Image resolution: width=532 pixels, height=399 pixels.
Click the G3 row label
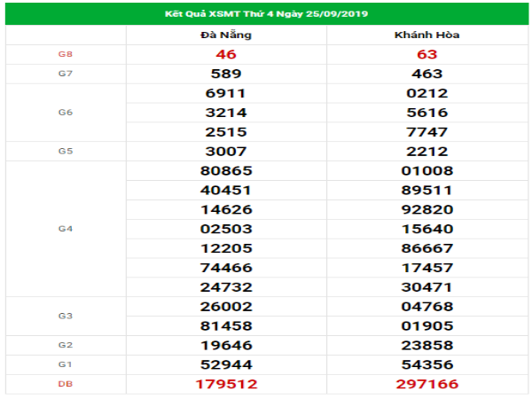66,316
